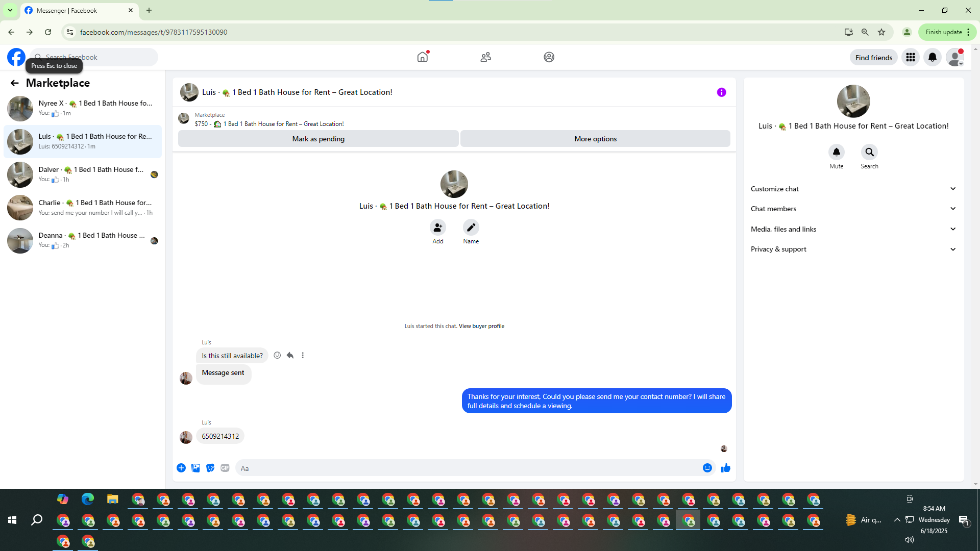Expand Media, files and links section
Image resolution: width=980 pixels, height=551 pixels.
[x=853, y=229]
